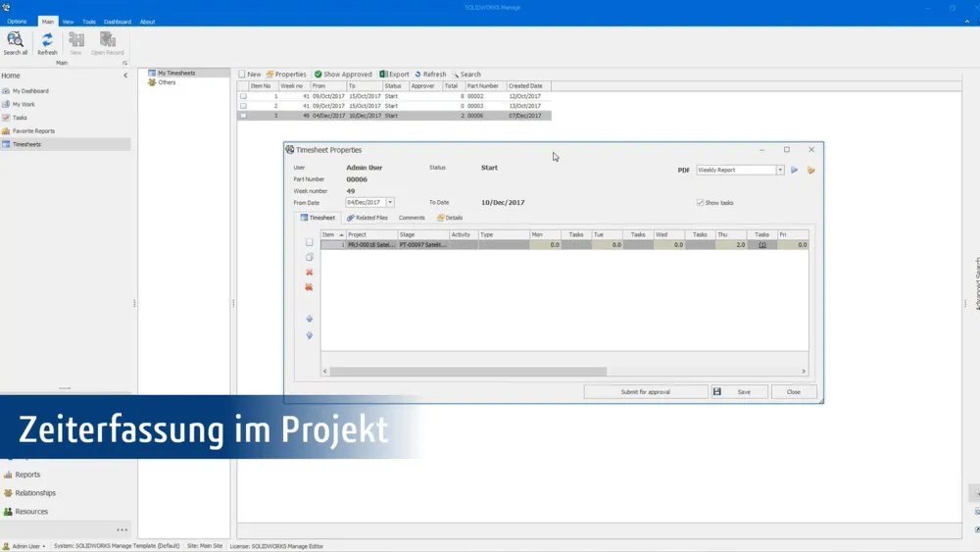Click Search in timesheet list toolbar
The image size is (980, 552).
(466, 75)
